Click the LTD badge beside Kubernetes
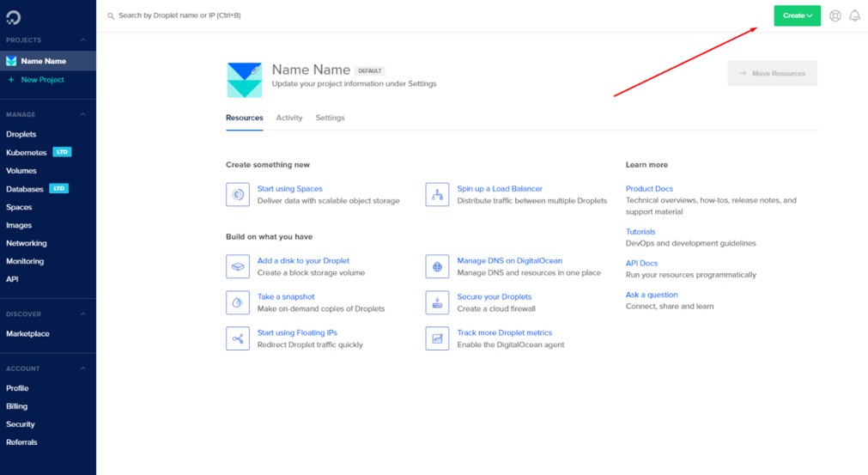The width and height of the screenshot is (868, 475). [x=62, y=152]
